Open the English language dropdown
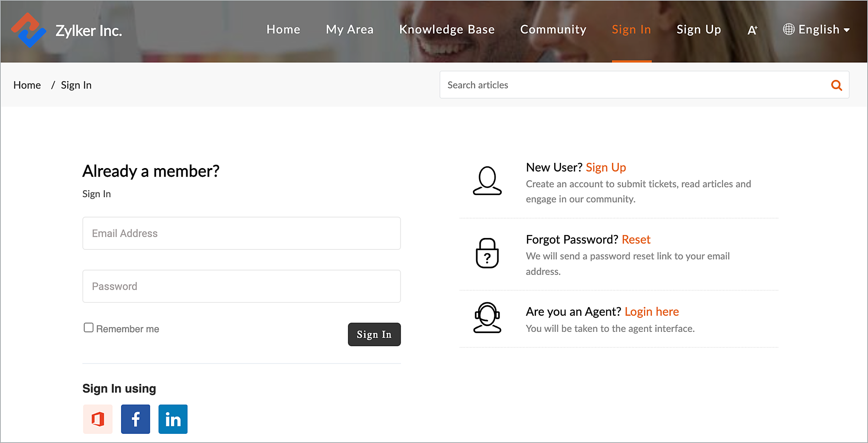This screenshot has height=443, width=868. 816,30
